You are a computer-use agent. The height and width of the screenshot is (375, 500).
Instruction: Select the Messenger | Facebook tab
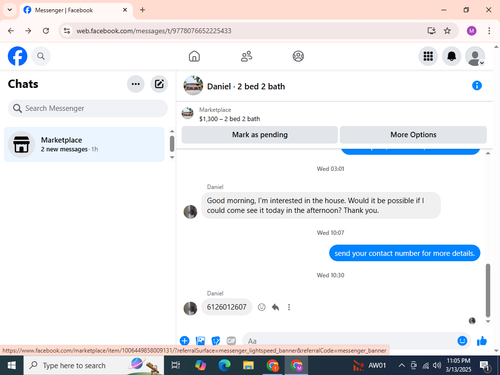click(76, 10)
